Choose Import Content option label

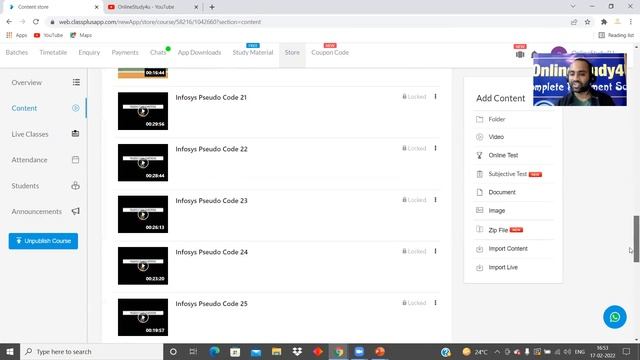(508, 249)
